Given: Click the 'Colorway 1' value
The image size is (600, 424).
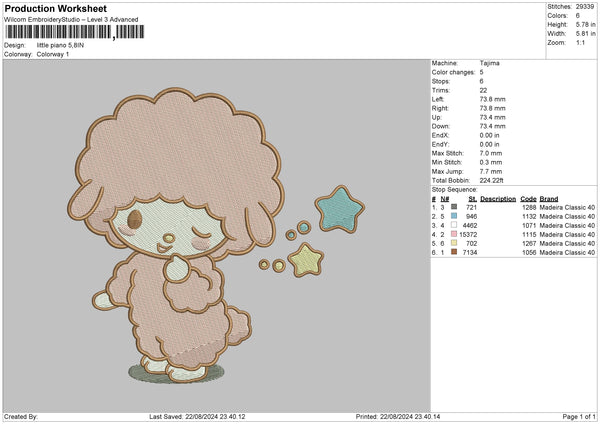Looking at the screenshot, I should pos(53,54).
